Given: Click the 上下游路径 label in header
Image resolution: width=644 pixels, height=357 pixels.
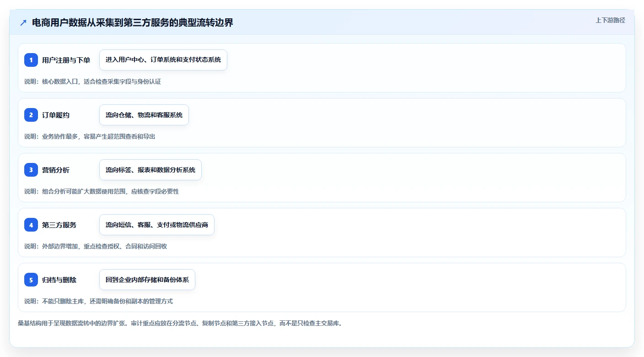Looking at the screenshot, I should (x=610, y=20).
